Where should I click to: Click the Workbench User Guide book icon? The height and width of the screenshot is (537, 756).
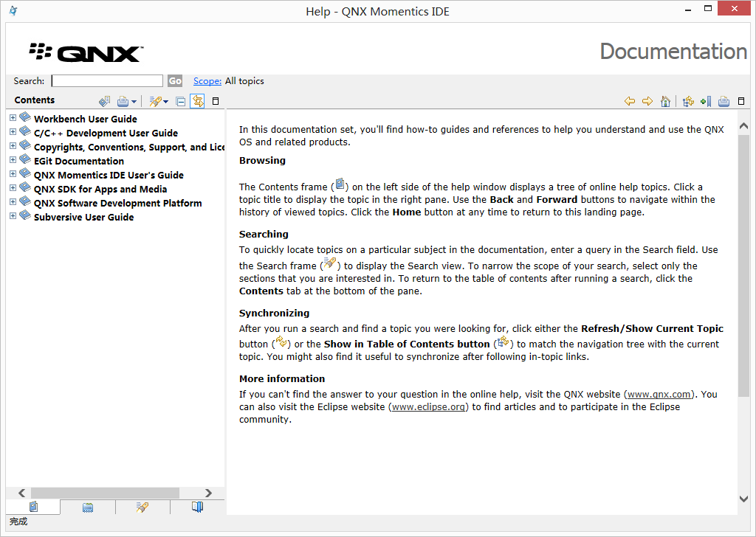25,117
